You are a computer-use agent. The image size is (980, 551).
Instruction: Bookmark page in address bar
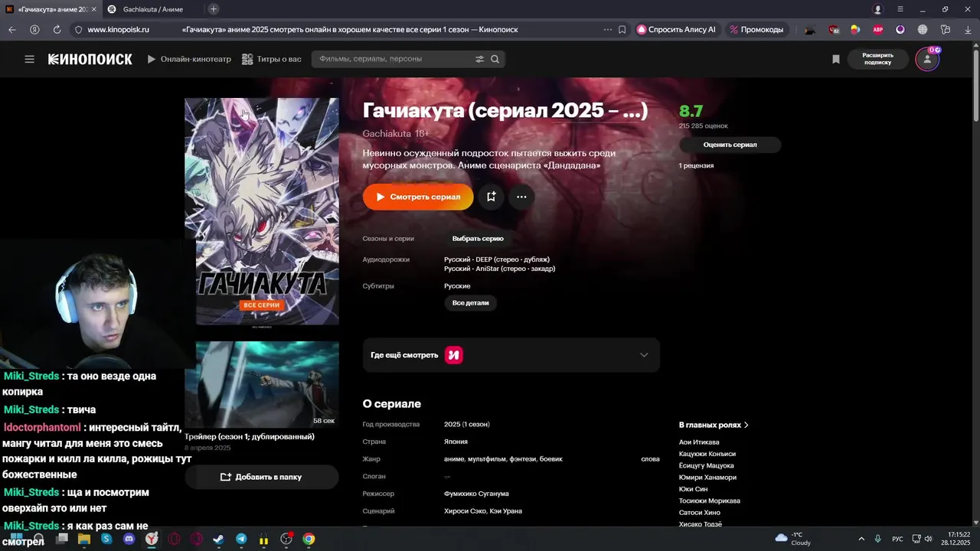622,29
